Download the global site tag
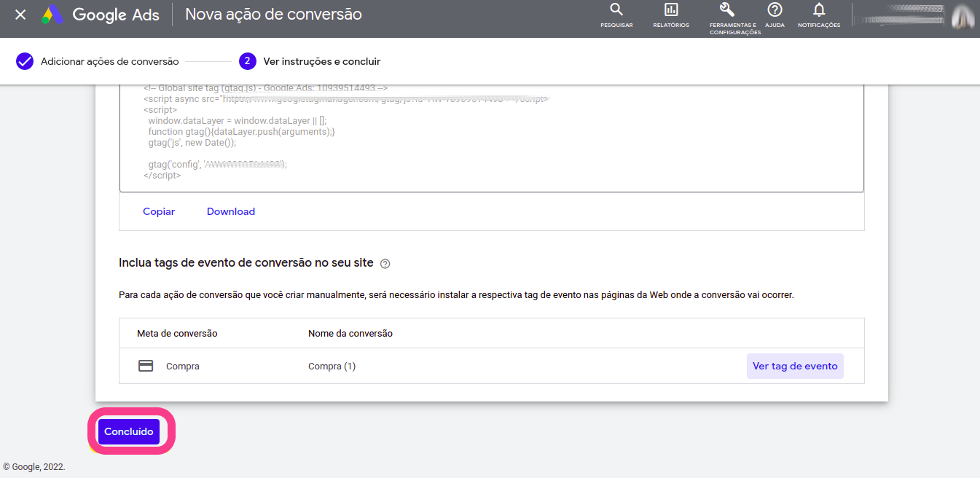 click(231, 211)
